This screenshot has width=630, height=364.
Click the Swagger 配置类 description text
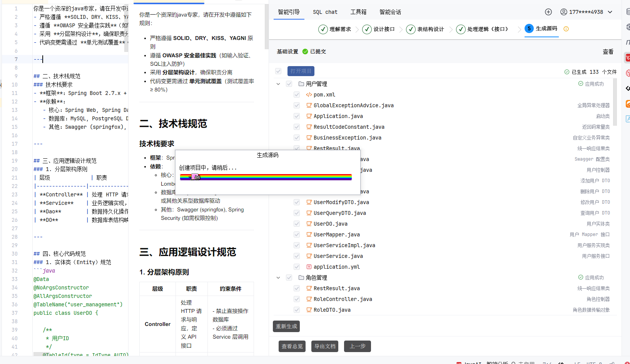(592, 159)
